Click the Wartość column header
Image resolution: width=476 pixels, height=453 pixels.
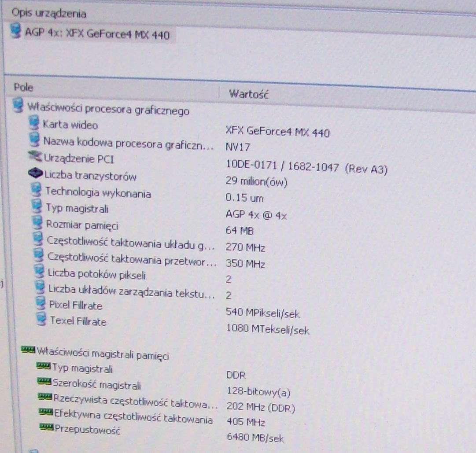[x=248, y=94]
